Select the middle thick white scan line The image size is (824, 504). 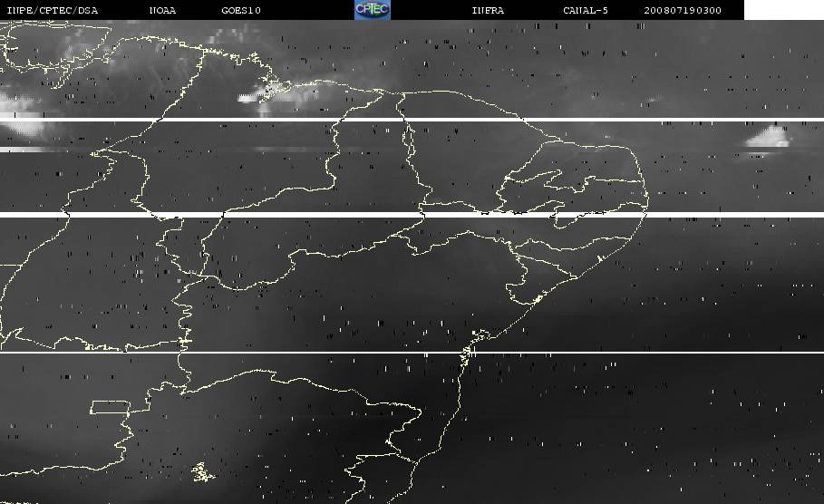pyautogui.click(x=412, y=215)
